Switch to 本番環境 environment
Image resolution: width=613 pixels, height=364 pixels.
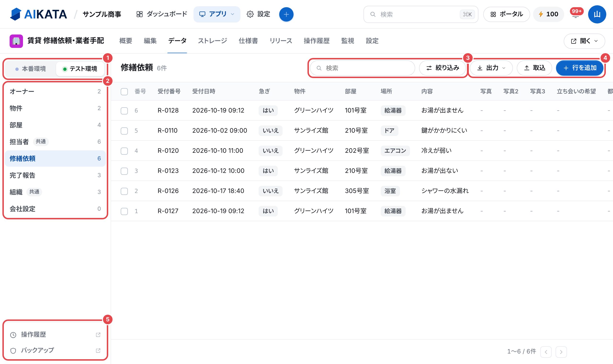(31, 69)
